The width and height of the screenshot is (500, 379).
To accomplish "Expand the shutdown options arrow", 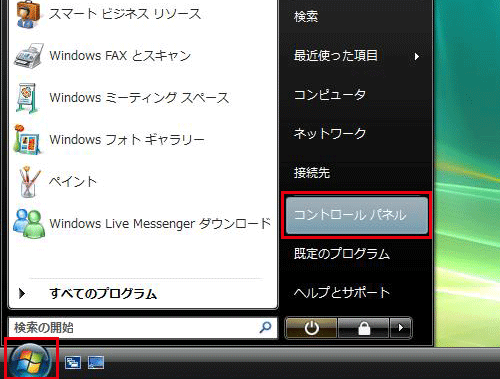I will 401,328.
